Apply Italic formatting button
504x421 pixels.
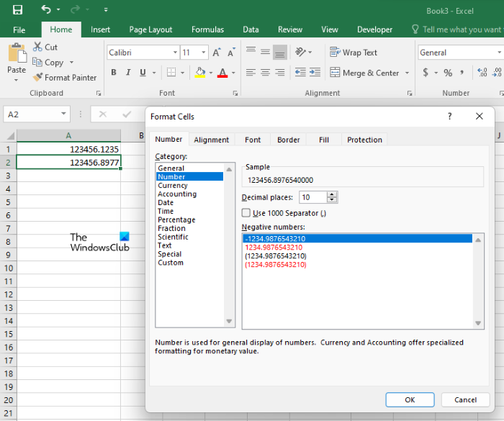pos(128,73)
